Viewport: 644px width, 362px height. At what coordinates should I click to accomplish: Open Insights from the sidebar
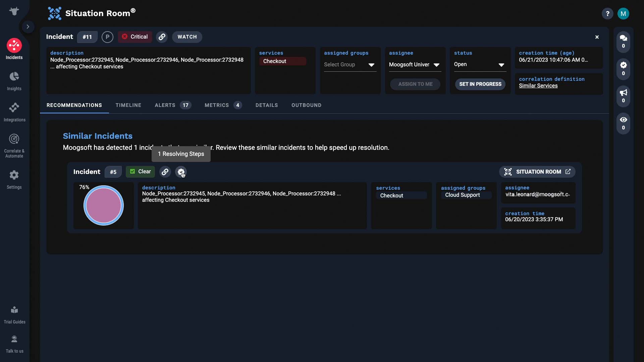click(x=14, y=81)
